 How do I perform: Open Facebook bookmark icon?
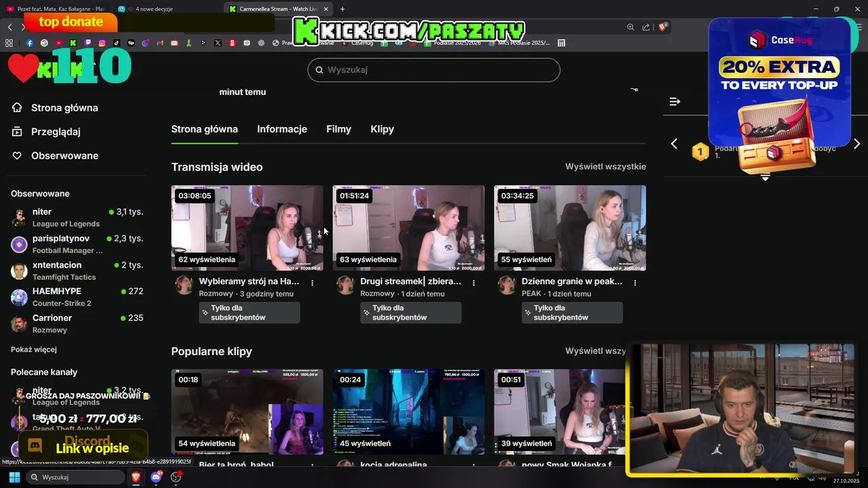[x=30, y=43]
